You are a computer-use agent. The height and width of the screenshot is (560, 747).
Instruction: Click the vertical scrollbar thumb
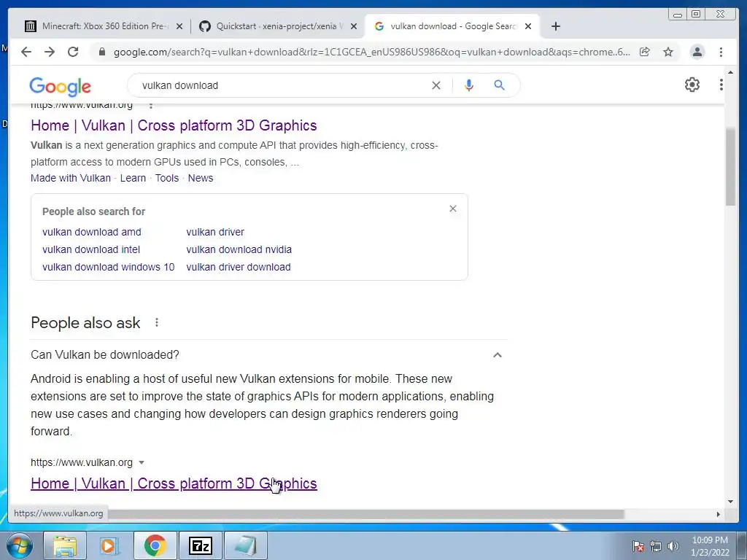pos(731,167)
